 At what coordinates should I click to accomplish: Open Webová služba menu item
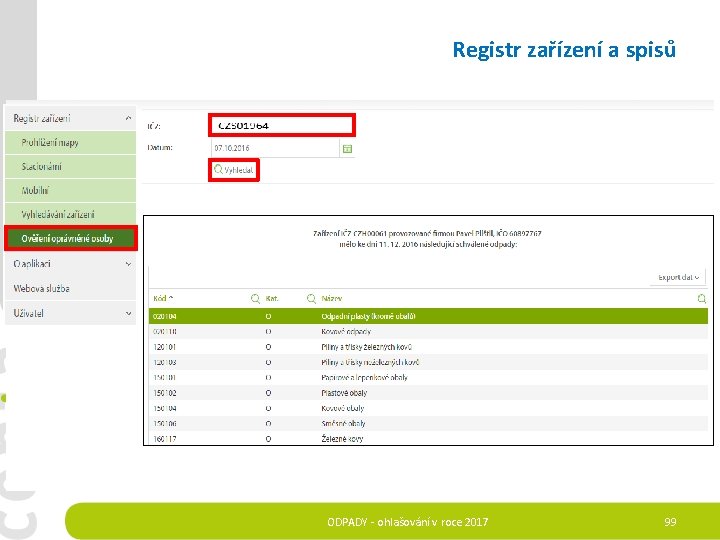point(71,288)
